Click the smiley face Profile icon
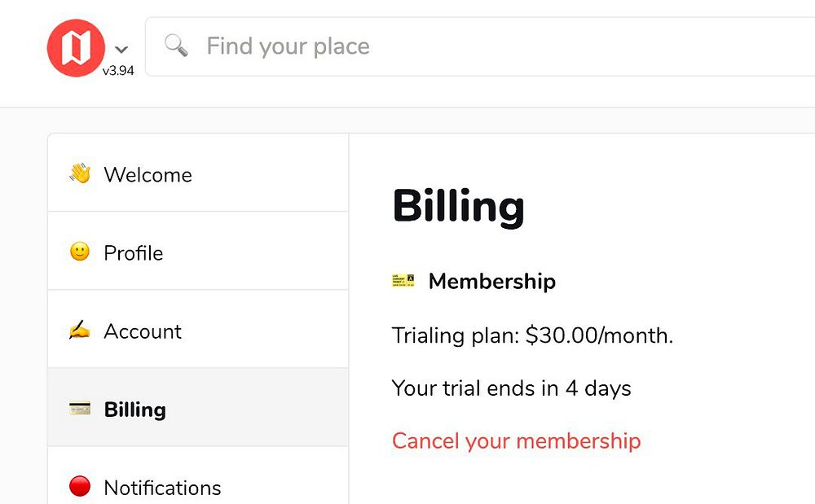The image size is (815, 504). click(80, 252)
